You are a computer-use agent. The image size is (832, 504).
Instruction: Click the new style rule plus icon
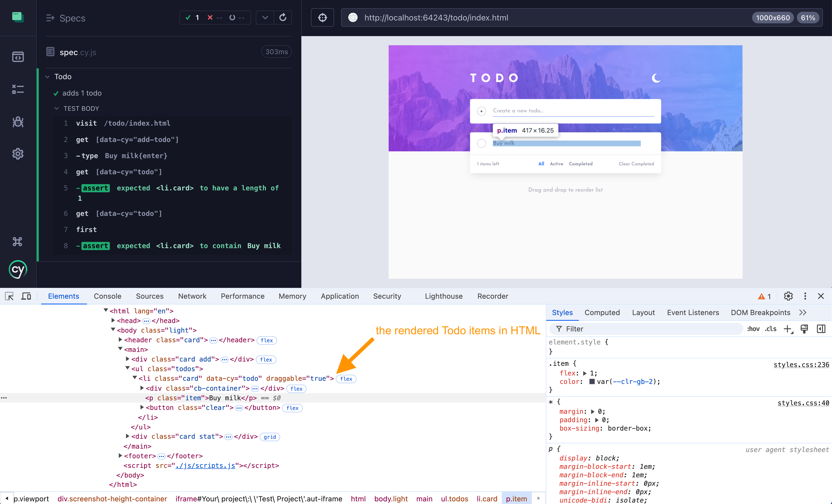pos(788,329)
